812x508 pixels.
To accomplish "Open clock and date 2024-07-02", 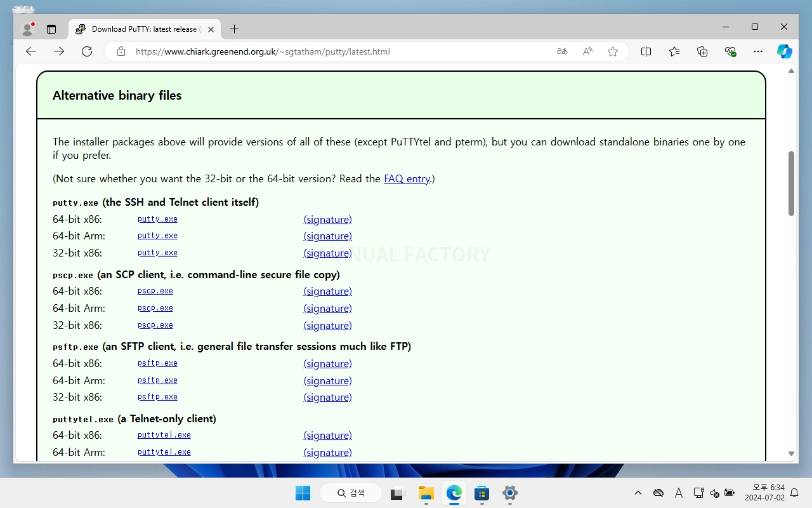I will pyautogui.click(x=764, y=493).
